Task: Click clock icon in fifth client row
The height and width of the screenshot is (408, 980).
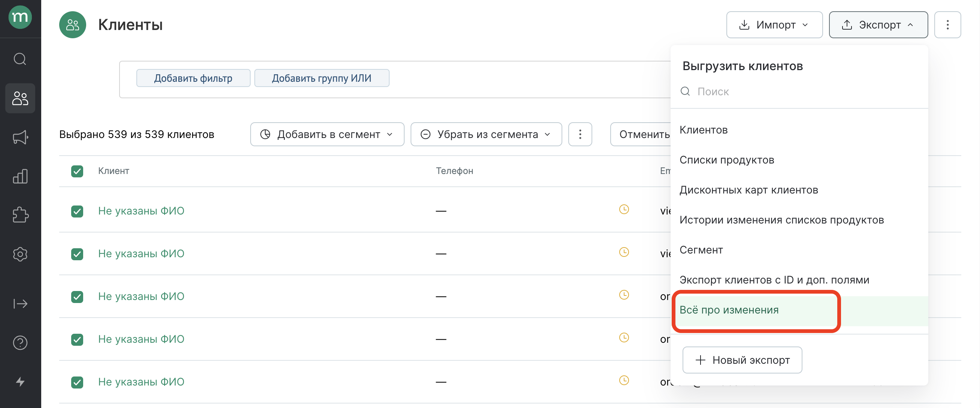Action: point(624,380)
